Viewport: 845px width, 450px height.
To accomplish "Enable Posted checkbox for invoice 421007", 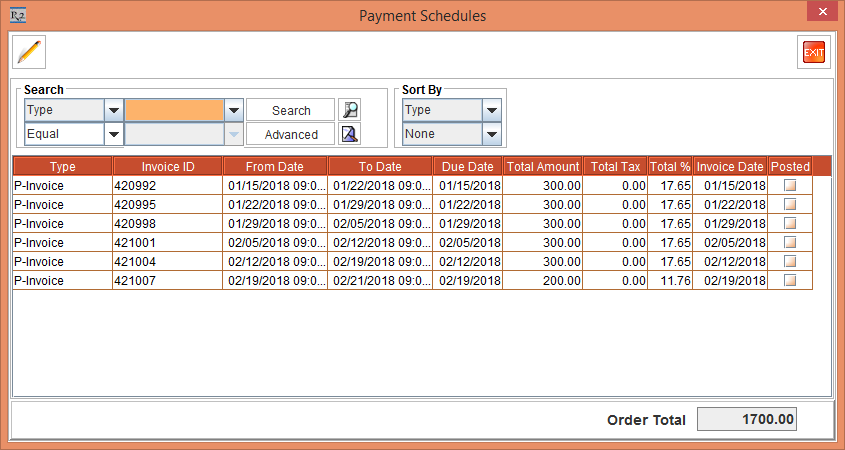I will [x=790, y=281].
